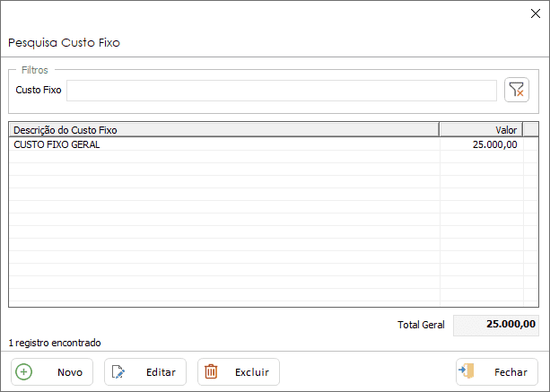Click the exit door icon on Fechar
Viewport: 550px width, 392px height.
tap(467, 371)
